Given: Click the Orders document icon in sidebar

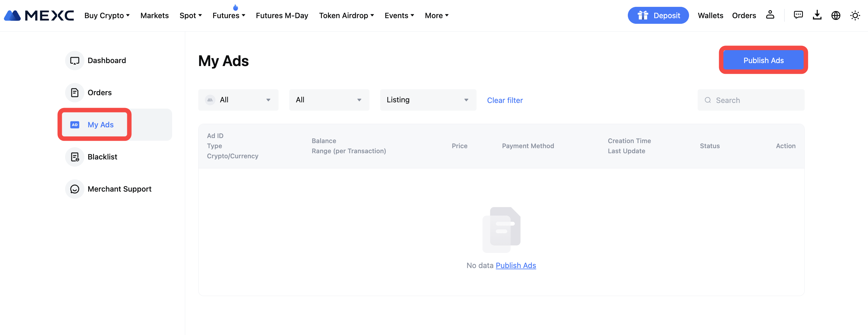Looking at the screenshot, I should pos(75,93).
